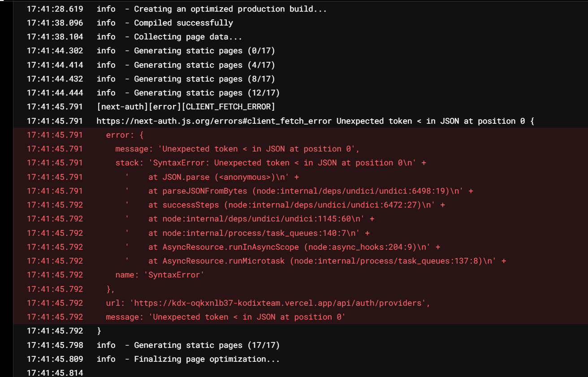The height and width of the screenshot is (377, 588).
Task: Click the "Finalizing page optimization..." log line
Action: pyautogui.click(x=207, y=359)
